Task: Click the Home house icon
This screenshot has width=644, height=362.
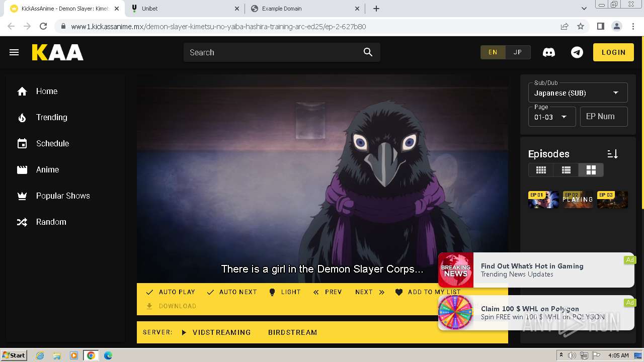Action: tap(22, 92)
